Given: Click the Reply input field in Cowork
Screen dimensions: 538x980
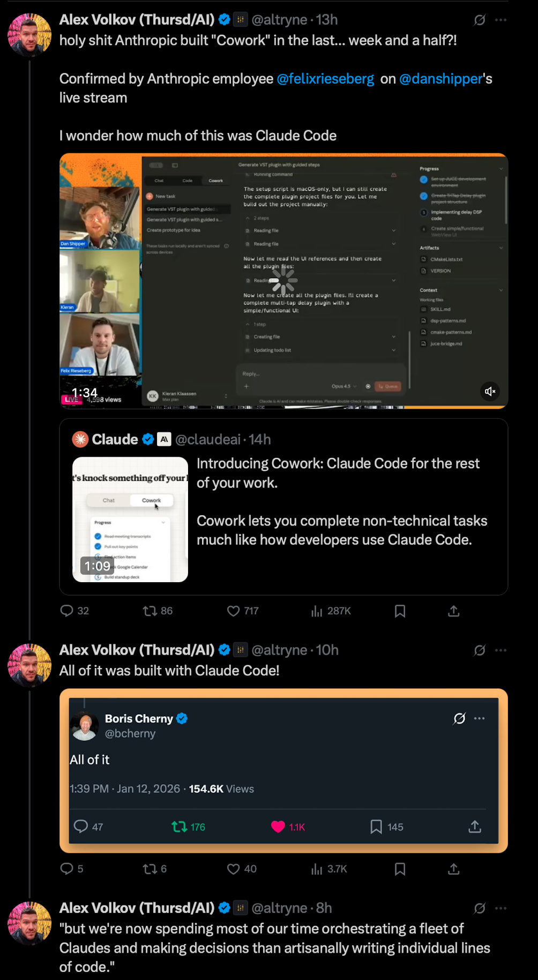Looking at the screenshot, I should (251, 374).
